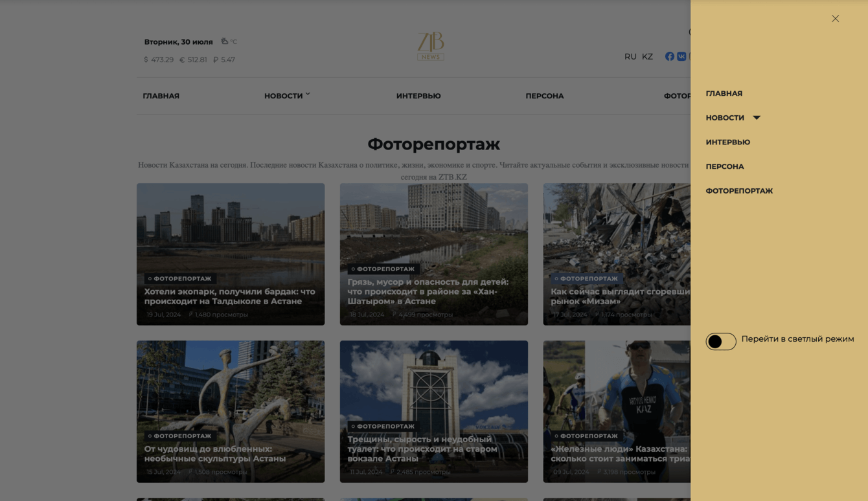Switch site language to KZ
868x501 pixels.
647,56
